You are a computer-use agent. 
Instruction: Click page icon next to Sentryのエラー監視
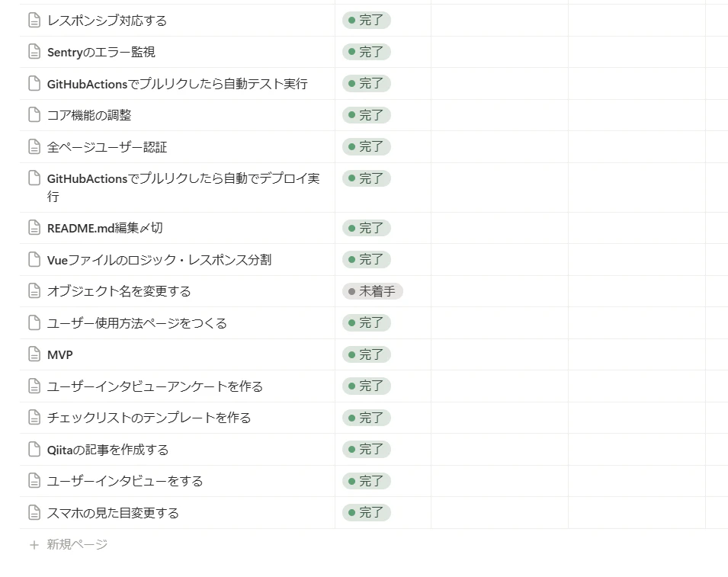tap(34, 52)
